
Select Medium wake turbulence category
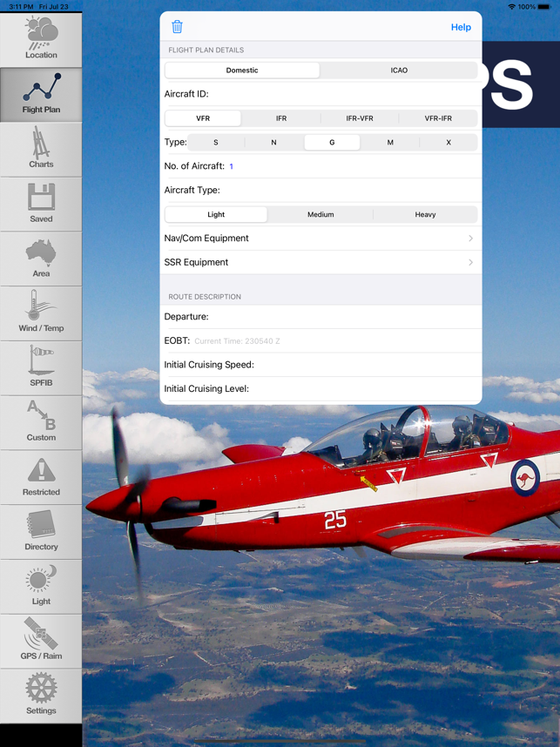point(320,214)
